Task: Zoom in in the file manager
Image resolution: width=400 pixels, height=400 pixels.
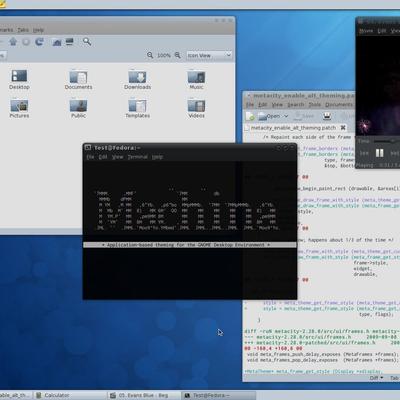Action: 178,55
